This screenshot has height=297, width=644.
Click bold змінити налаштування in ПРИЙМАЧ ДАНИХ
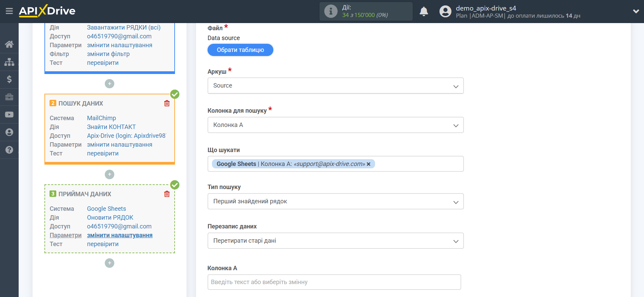[120, 235]
